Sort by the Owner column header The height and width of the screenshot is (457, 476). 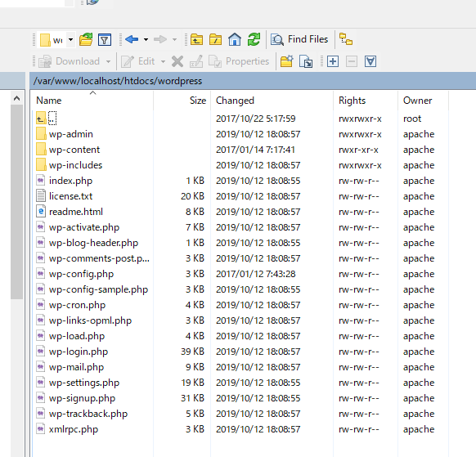click(x=423, y=101)
